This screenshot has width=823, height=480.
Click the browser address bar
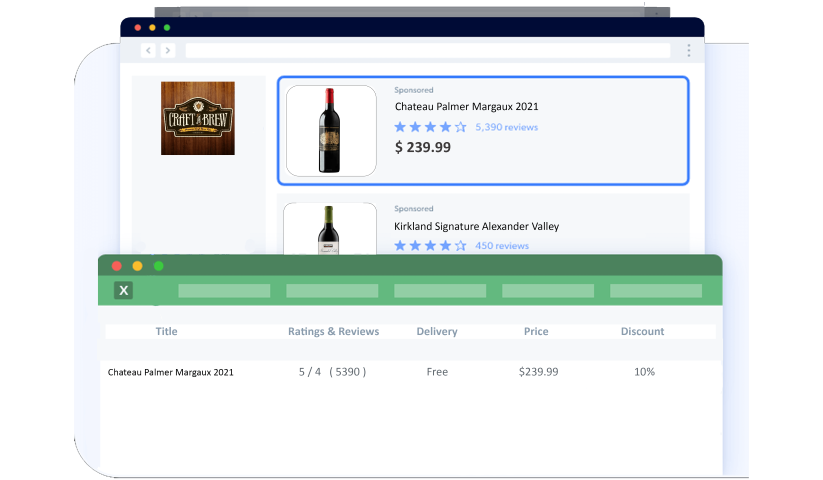[428, 50]
